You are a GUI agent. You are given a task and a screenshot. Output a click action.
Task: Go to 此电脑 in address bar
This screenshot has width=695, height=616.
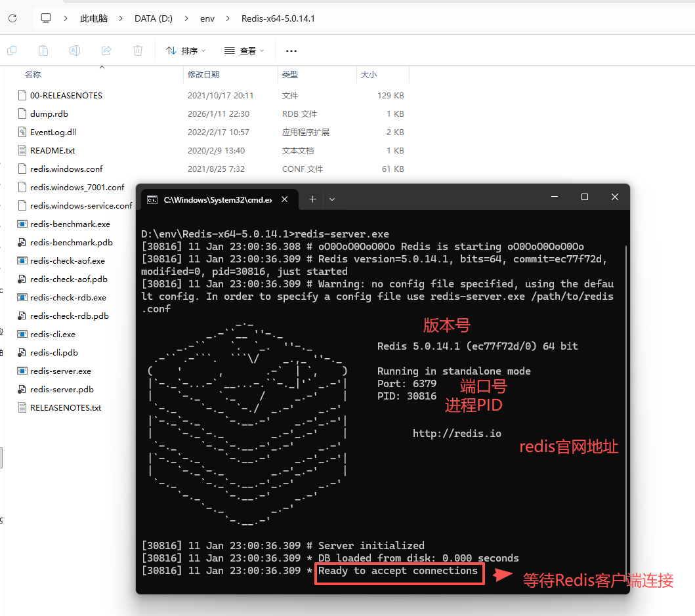pos(94,18)
